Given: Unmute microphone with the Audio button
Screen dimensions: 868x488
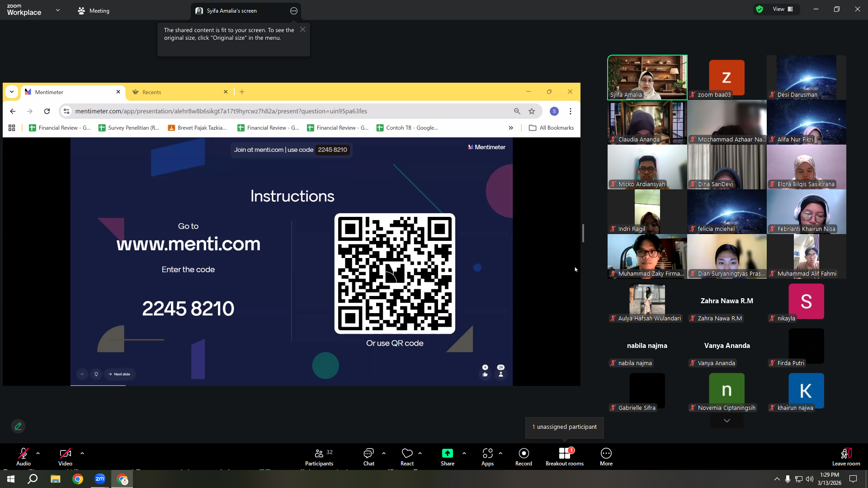Looking at the screenshot, I should click(x=24, y=456).
